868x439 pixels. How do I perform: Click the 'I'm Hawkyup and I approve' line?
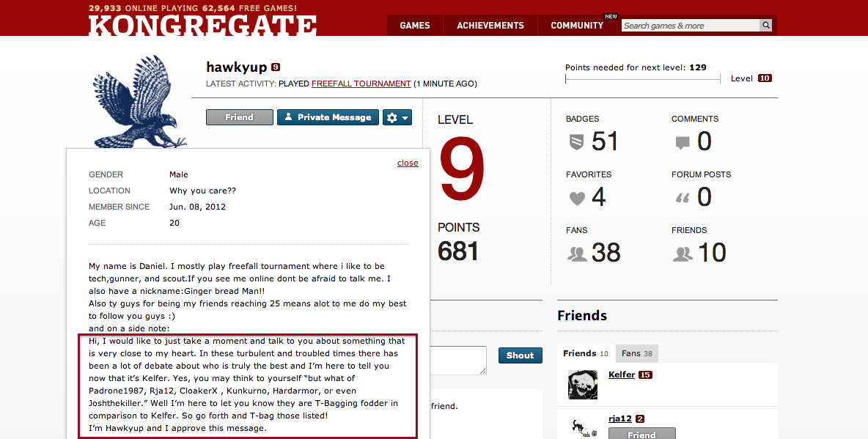click(177, 428)
